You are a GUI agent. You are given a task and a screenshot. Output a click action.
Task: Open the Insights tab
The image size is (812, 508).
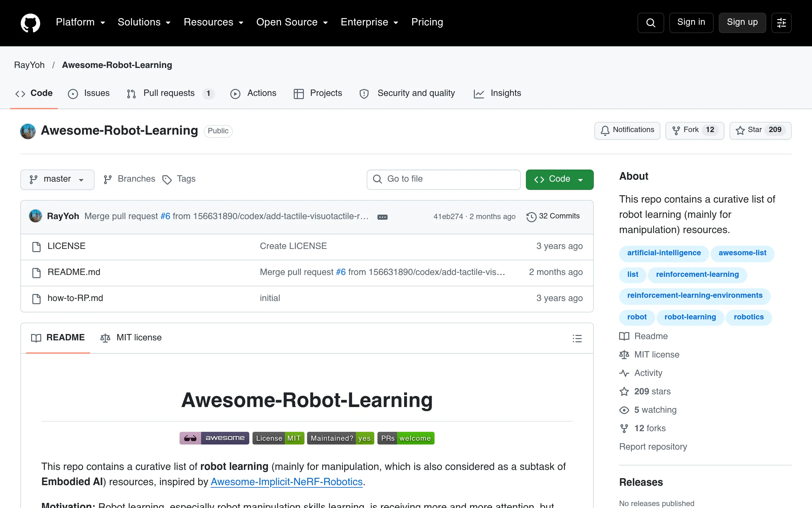497,93
